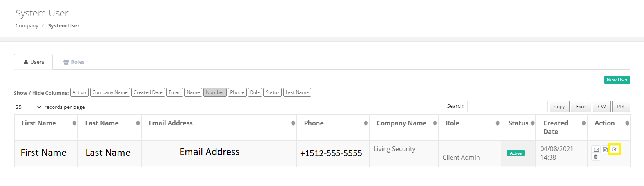Click the highlighted edit pencil icon

(614, 149)
